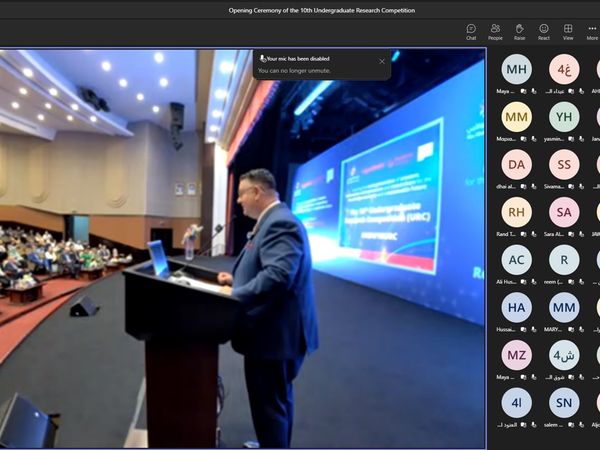This screenshot has width=600, height=450.
Task: Open the React emoji options
Action: (x=544, y=31)
